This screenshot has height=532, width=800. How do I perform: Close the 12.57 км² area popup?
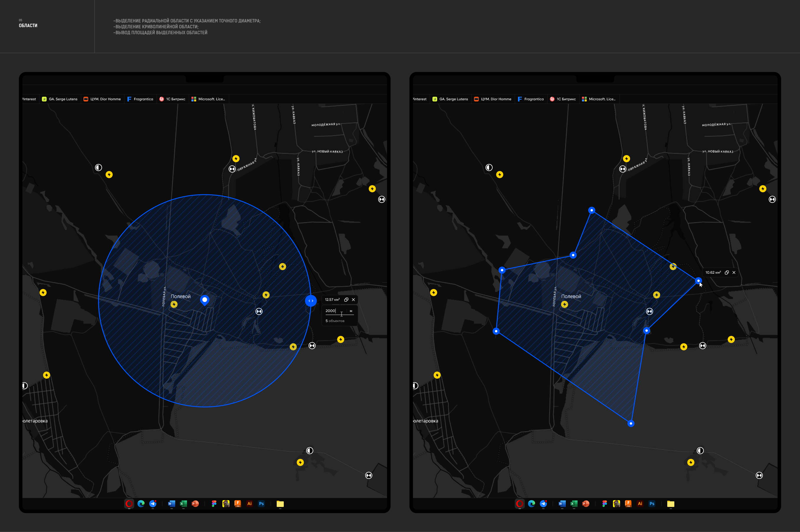(x=353, y=300)
